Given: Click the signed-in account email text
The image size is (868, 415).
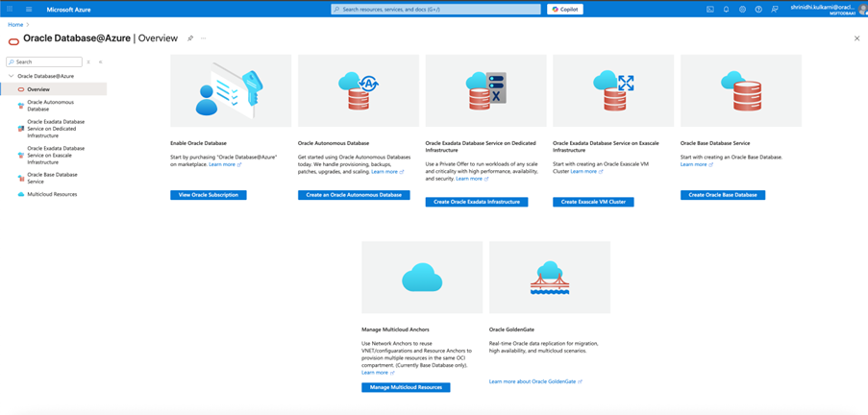Looking at the screenshot, I should coord(825,7).
